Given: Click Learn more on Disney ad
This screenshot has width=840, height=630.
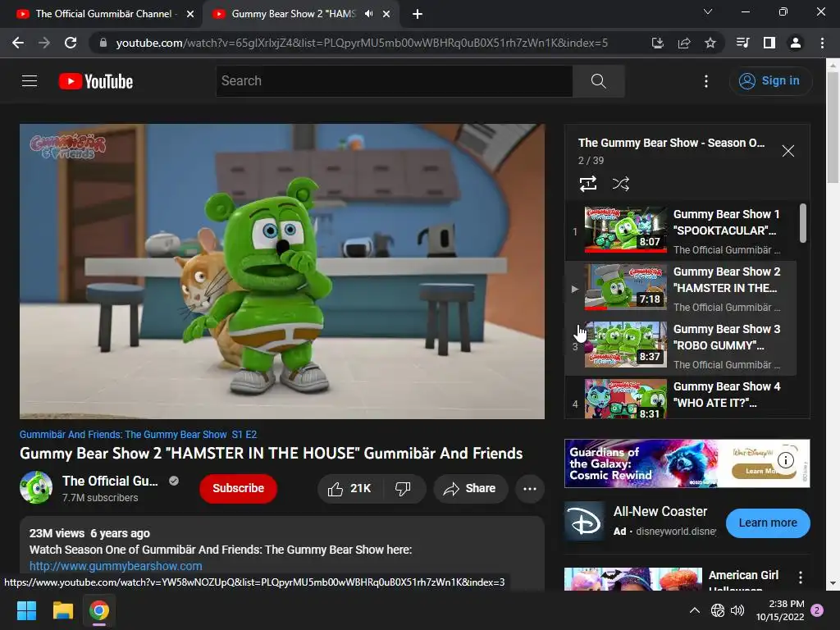Looking at the screenshot, I should tap(768, 523).
